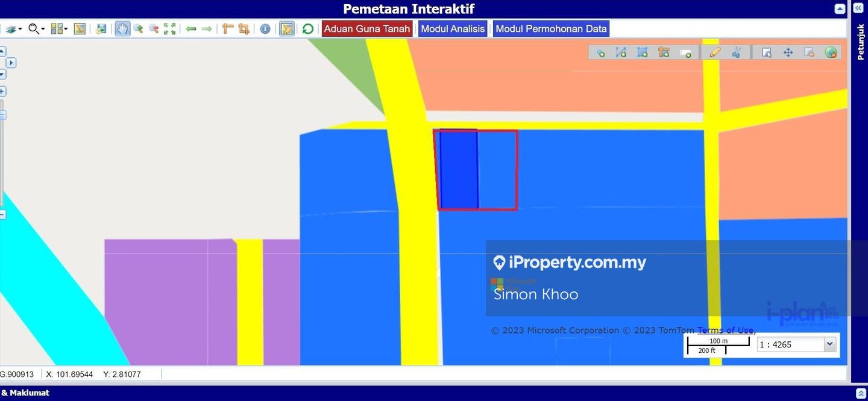This screenshot has width=868, height=401.
Task: Go to previous map extent arrow
Action: pyautogui.click(x=191, y=29)
